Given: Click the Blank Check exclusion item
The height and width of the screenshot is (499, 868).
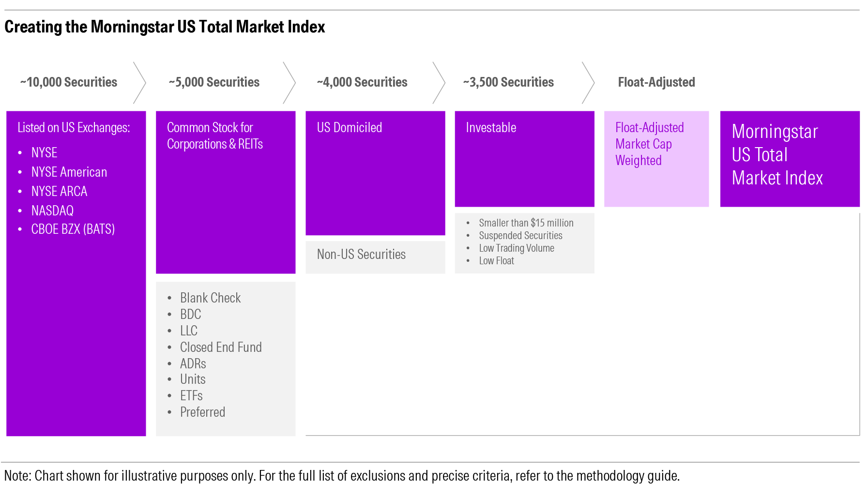Looking at the screenshot, I should coord(210,298).
